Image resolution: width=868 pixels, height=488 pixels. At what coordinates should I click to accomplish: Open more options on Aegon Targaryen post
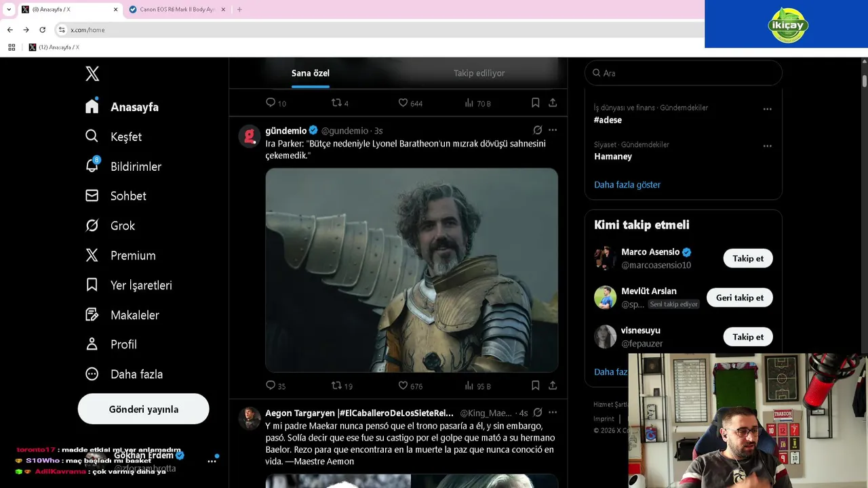click(x=553, y=413)
